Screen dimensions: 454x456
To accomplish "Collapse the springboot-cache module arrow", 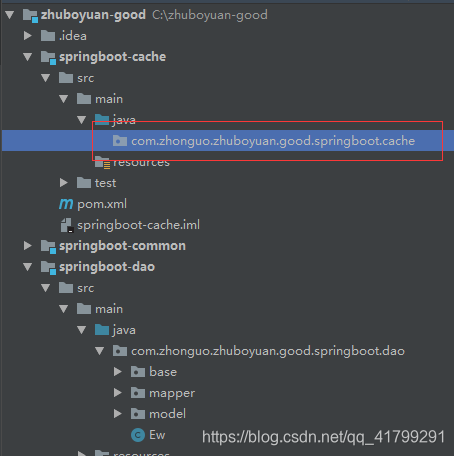I will click(28, 57).
